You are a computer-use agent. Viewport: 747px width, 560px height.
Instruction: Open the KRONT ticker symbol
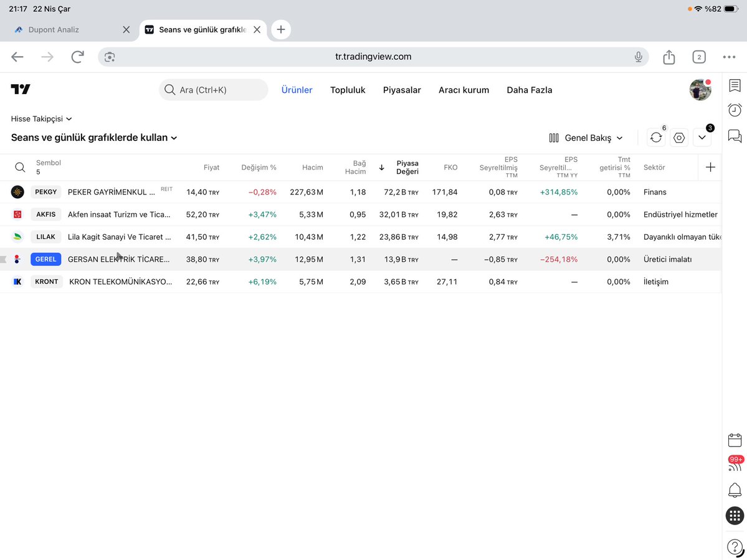pyautogui.click(x=46, y=282)
